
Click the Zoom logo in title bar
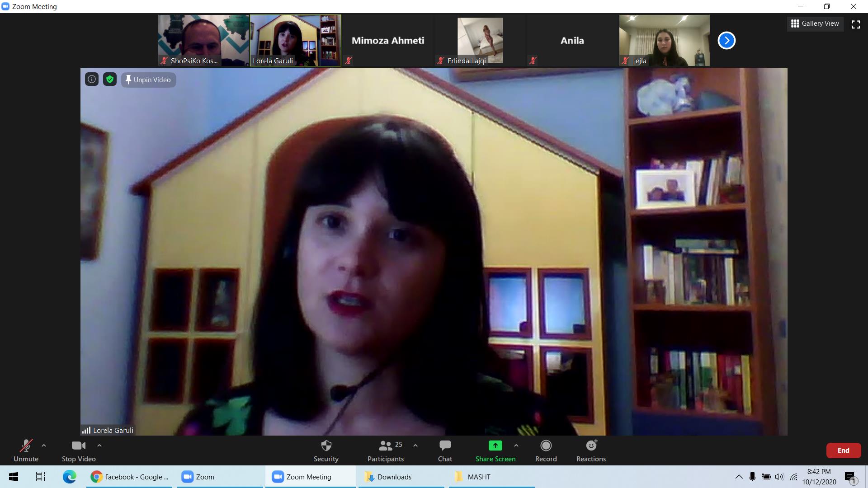[x=5, y=6]
